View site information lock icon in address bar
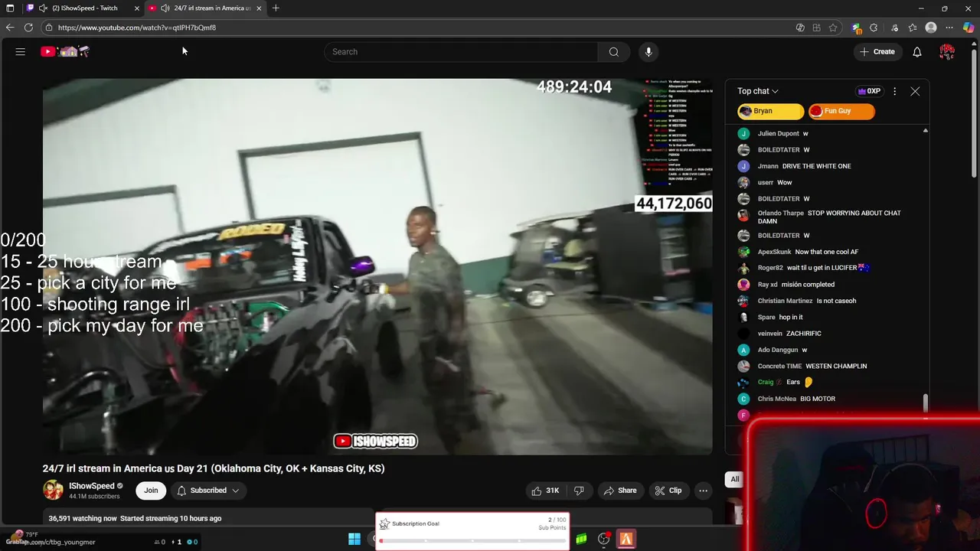 [x=49, y=28]
